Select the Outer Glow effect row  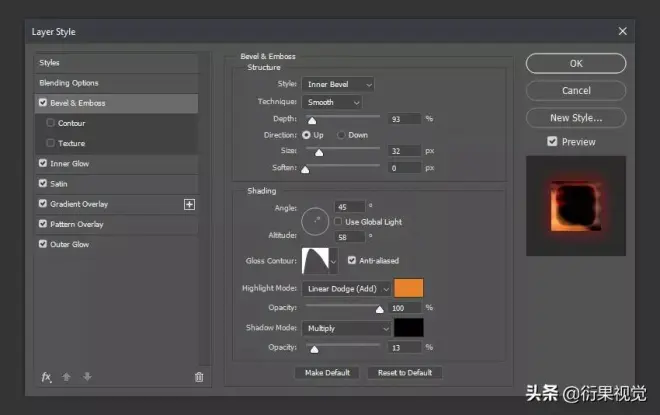pos(116,245)
